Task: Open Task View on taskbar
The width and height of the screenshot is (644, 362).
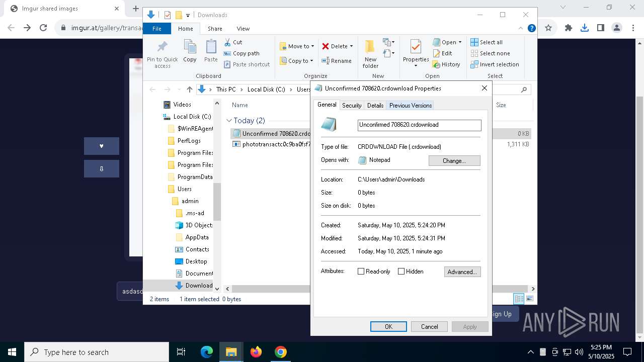Action: tap(181, 352)
